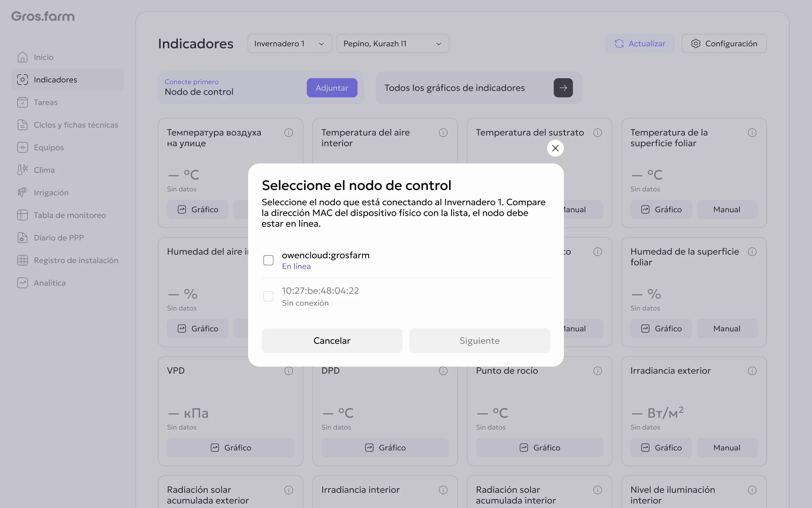
Task: Open Ciclos y fichas técnicas
Action: [x=68, y=125]
